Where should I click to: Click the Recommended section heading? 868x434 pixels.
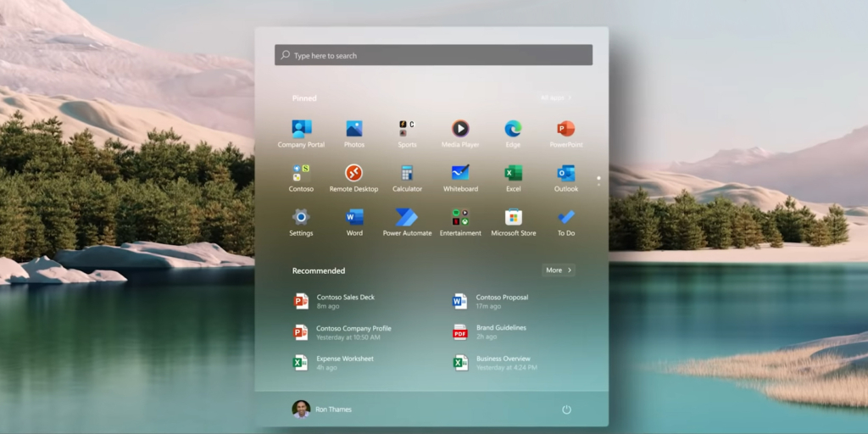[319, 270]
